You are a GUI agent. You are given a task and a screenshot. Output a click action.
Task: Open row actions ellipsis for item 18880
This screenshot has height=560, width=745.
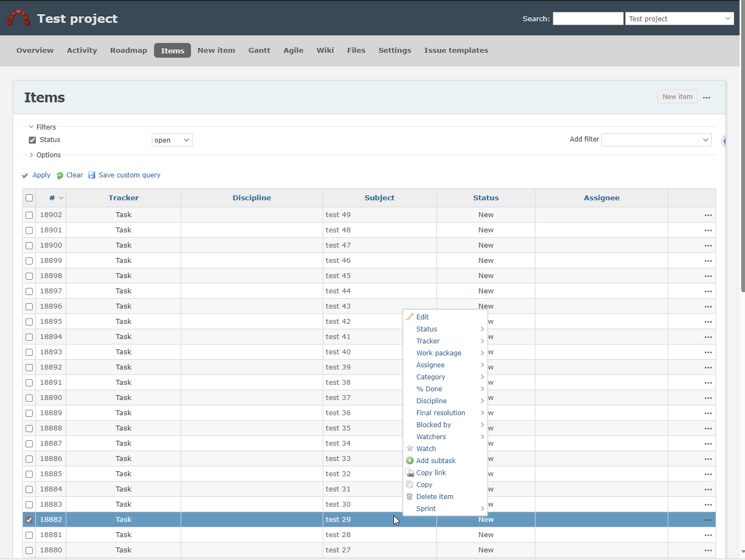pyautogui.click(x=708, y=550)
